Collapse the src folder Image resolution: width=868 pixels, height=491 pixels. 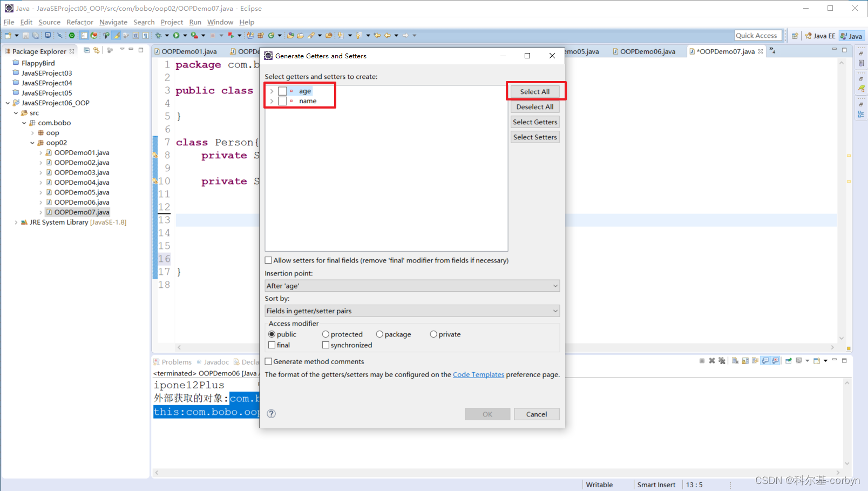click(16, 113)
